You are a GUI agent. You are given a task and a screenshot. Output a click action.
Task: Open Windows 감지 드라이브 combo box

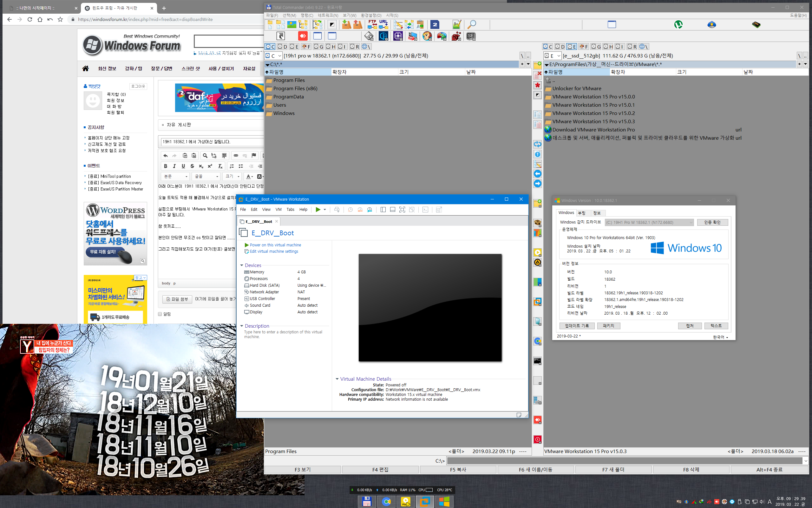tap(649, 223)
